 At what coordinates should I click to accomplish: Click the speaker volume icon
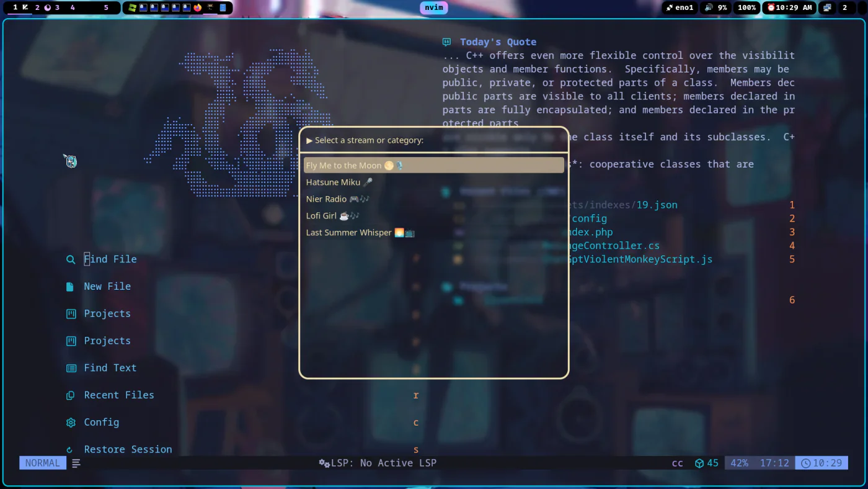click(x=709, y=7)
